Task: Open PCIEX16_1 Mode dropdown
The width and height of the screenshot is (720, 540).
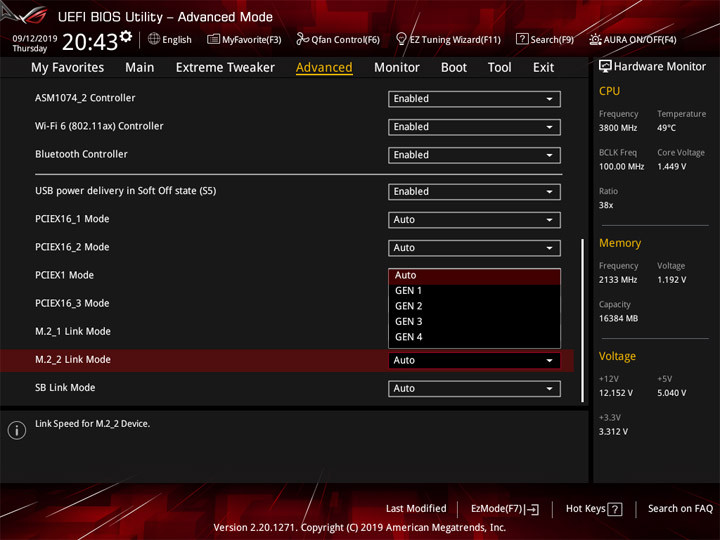Action: point(474,219)
